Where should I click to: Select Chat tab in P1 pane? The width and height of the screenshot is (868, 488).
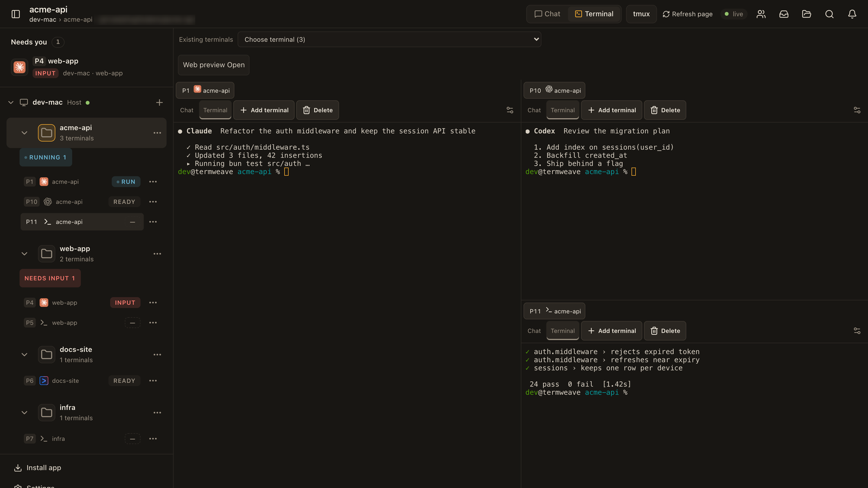187,110
